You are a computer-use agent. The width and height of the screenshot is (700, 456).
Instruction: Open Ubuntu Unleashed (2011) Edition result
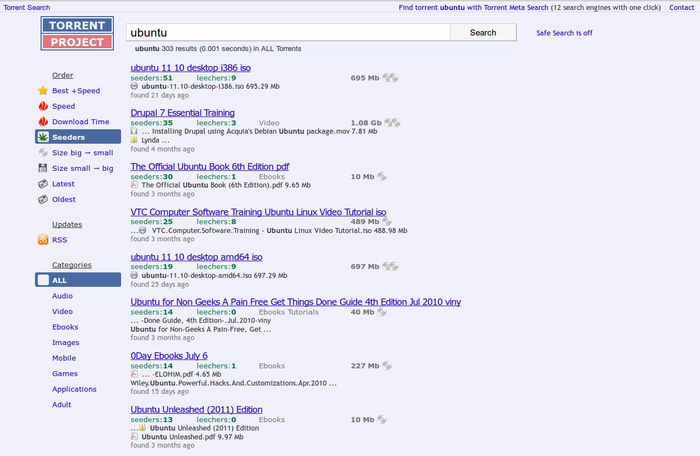[196, 409]
